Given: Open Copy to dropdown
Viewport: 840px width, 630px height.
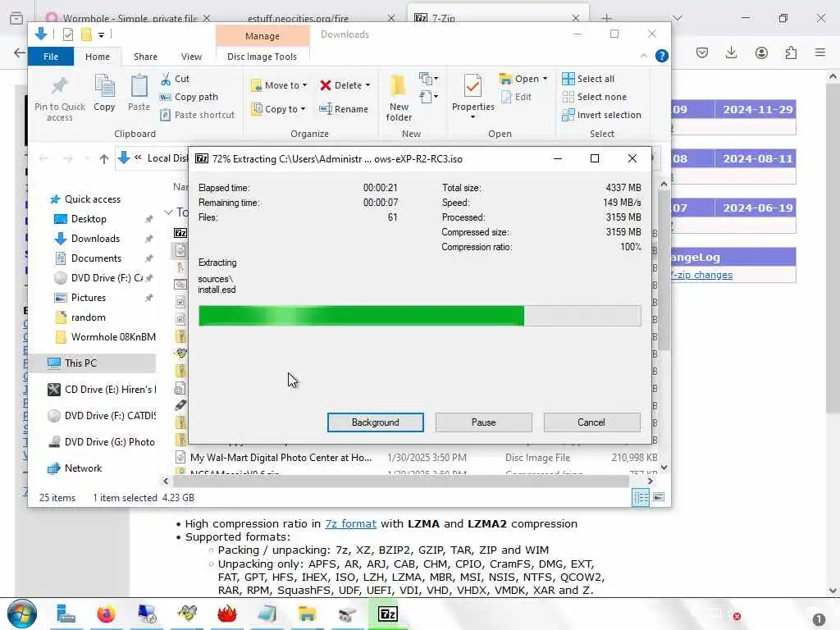Looking at the screenshot, I should click(279, 109).
